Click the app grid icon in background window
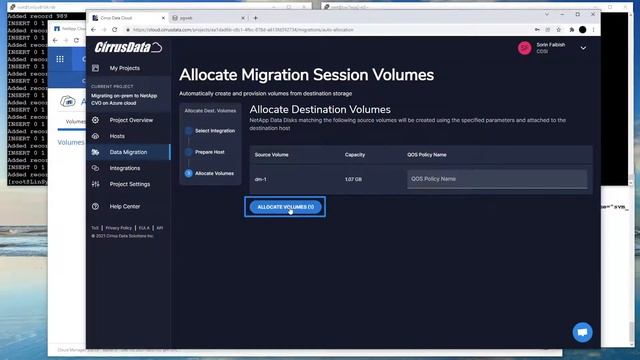The height and width of the screenshot is (360, 640). [x=60, y=59]
